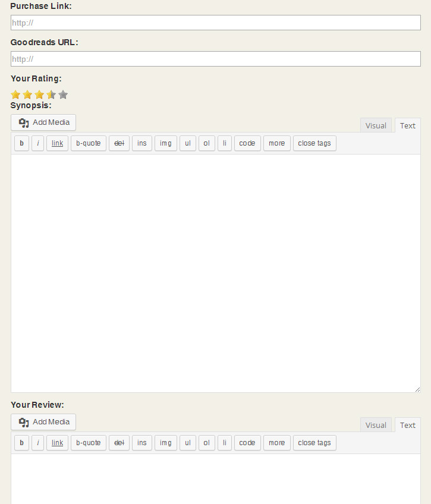Focus the Purchase Link field

tap(215, 23)
